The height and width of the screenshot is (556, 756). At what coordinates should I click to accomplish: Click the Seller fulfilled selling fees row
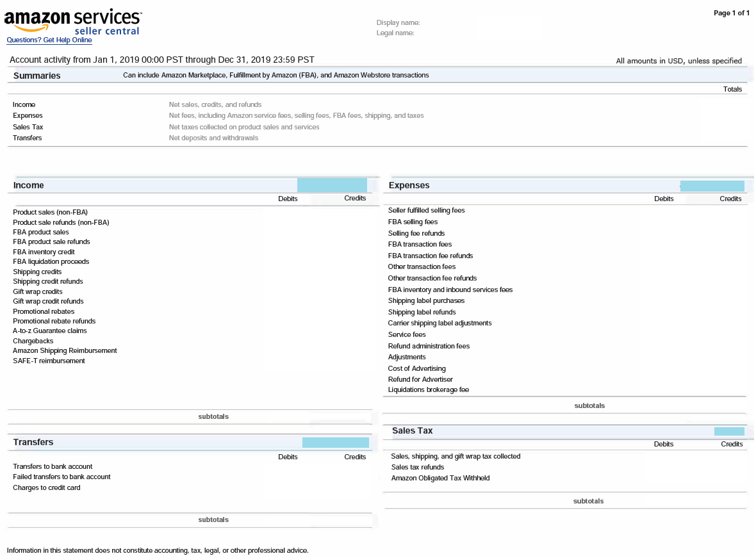[426, 210]
